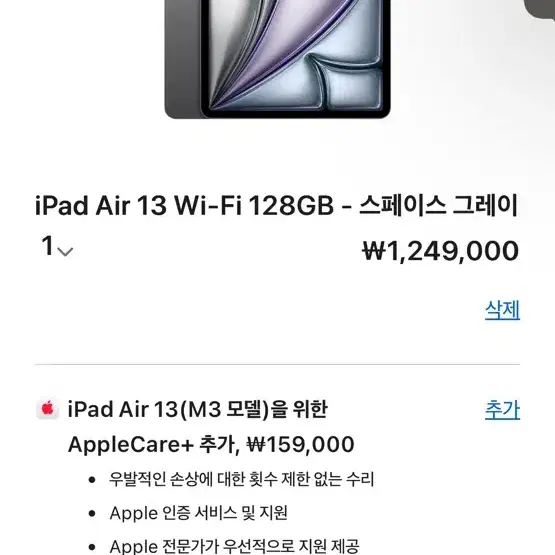The height and width of the screenshot is (555, 555).
Task: Click the bullet dot before '우발적인 손상에'
Action: coord(92,480)
